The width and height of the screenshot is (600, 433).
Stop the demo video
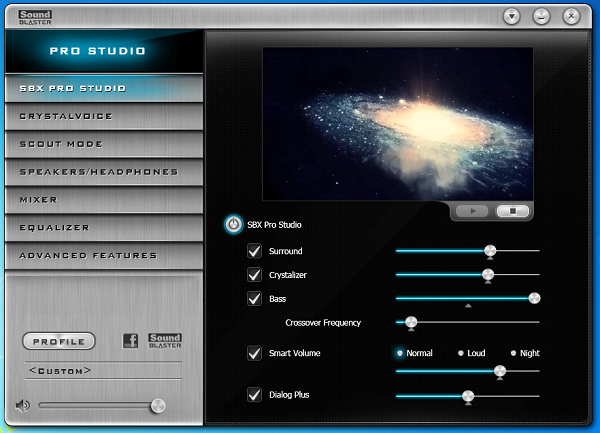coord(513,211)
